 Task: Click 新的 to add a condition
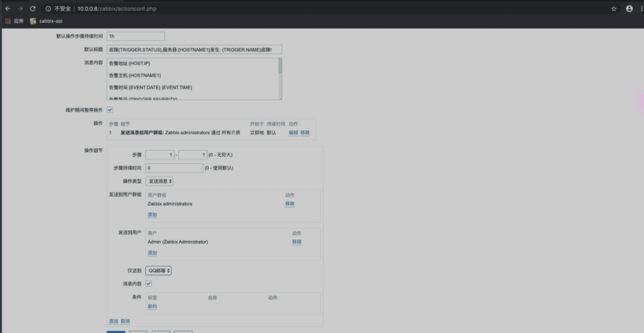(152, 307)
